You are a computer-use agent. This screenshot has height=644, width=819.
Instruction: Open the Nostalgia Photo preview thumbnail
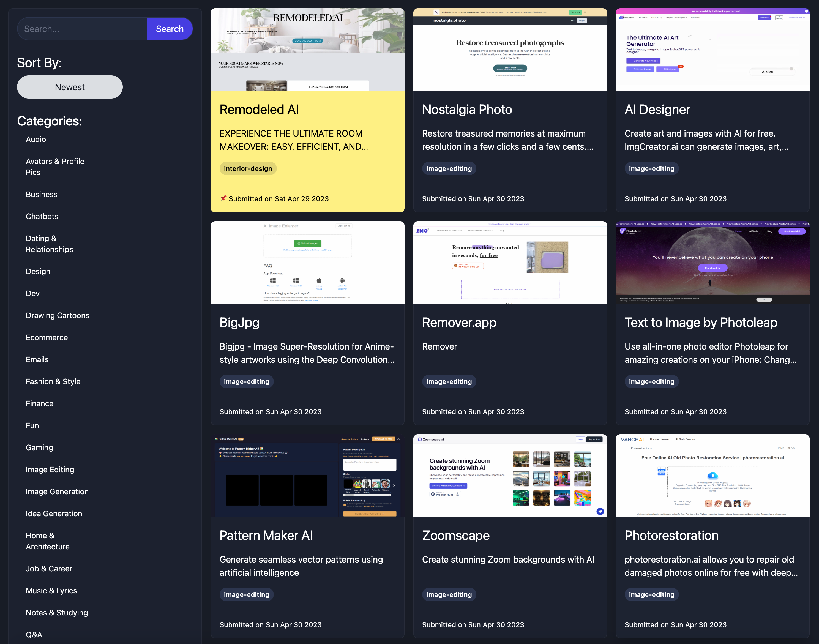(510, 50)
